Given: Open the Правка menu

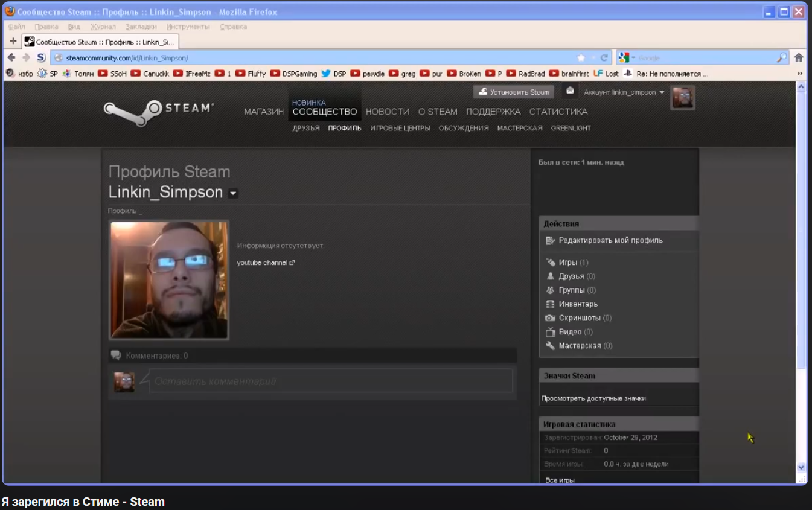Looking at the screenshot, I should coord(46,27).
